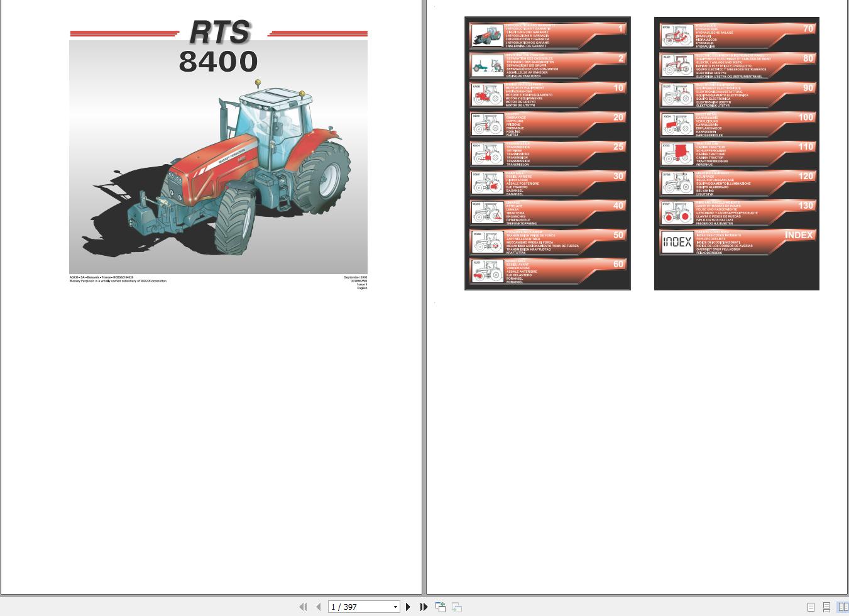Click the RTS 8400 tractor cover image
The width and height of the screenshot is (849, 616).
[x=218, y=157]
